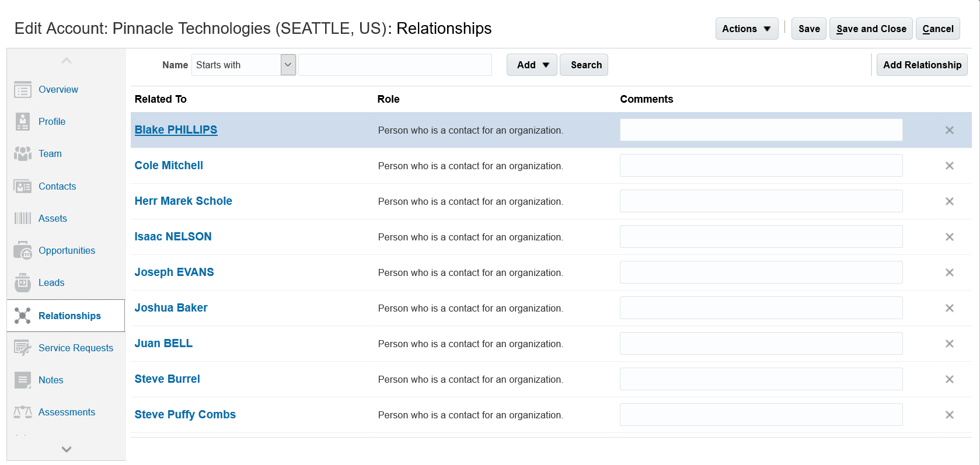Go to the Leads tab
Screen dimensions: 980x465
point(51,282)
